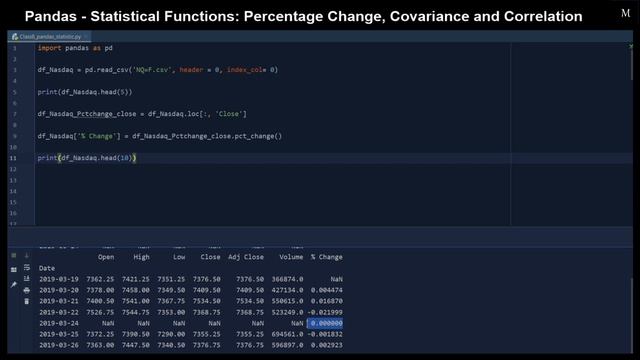Click the 'NQ=F.csv' string literal
The image size is (640, 360).
(151, 70)
